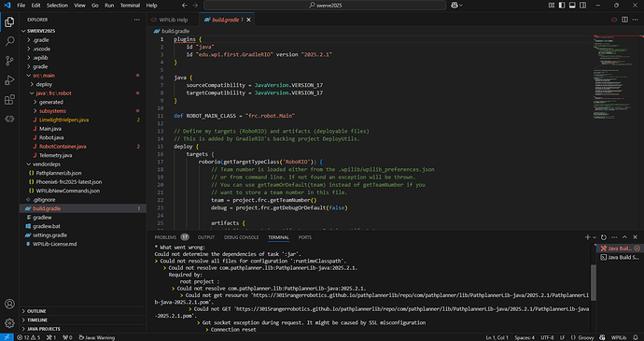This screenshot has height=341, width=644.
Task: Switch to the PROBLEMS tab
Action: (165, 237)
